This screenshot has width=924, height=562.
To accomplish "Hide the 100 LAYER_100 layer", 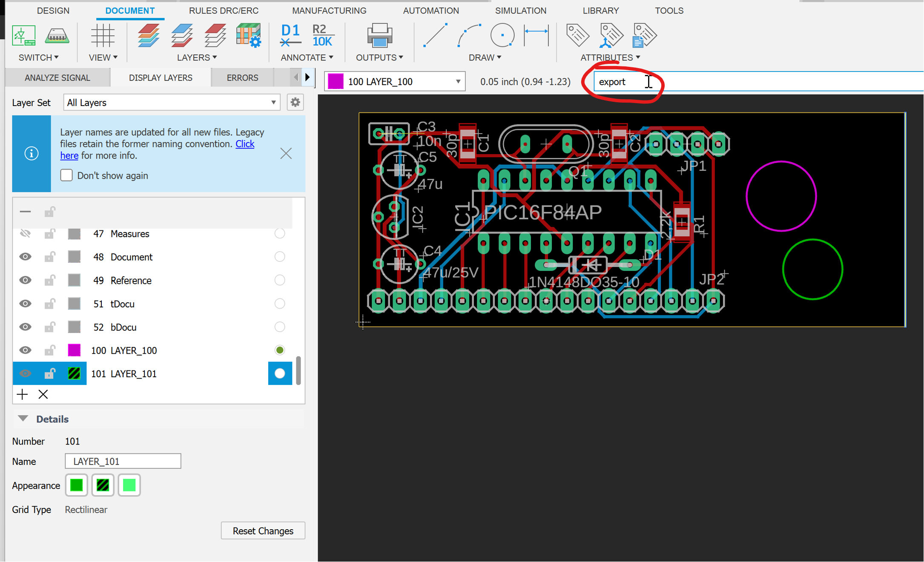I will [25, 350].
